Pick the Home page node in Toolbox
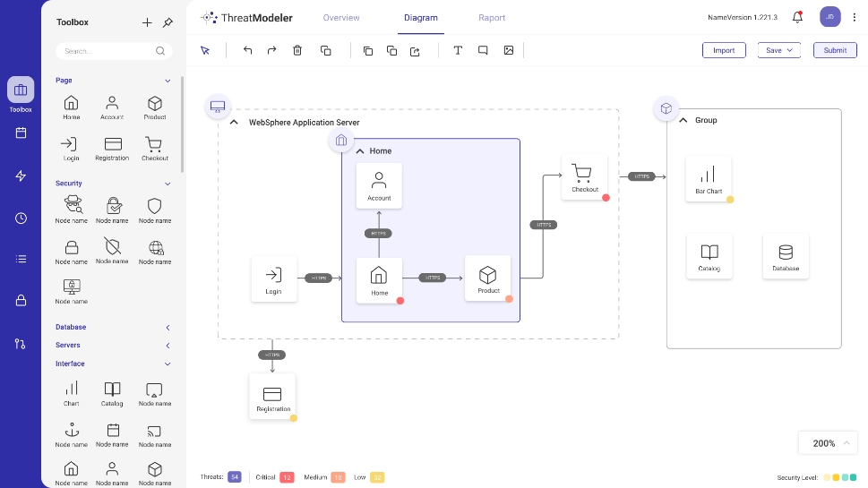The image size is (868, 488). point(72,107)
